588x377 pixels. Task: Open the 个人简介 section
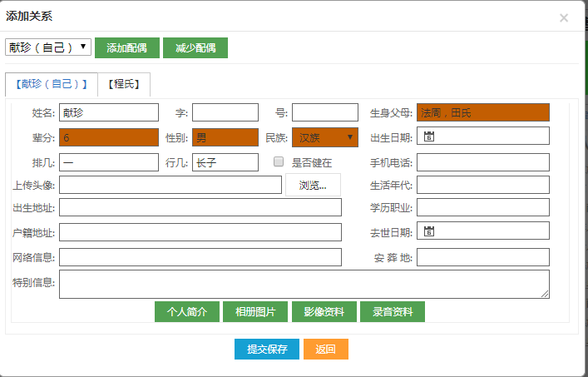pyautogui.click(x=186, y=312)
